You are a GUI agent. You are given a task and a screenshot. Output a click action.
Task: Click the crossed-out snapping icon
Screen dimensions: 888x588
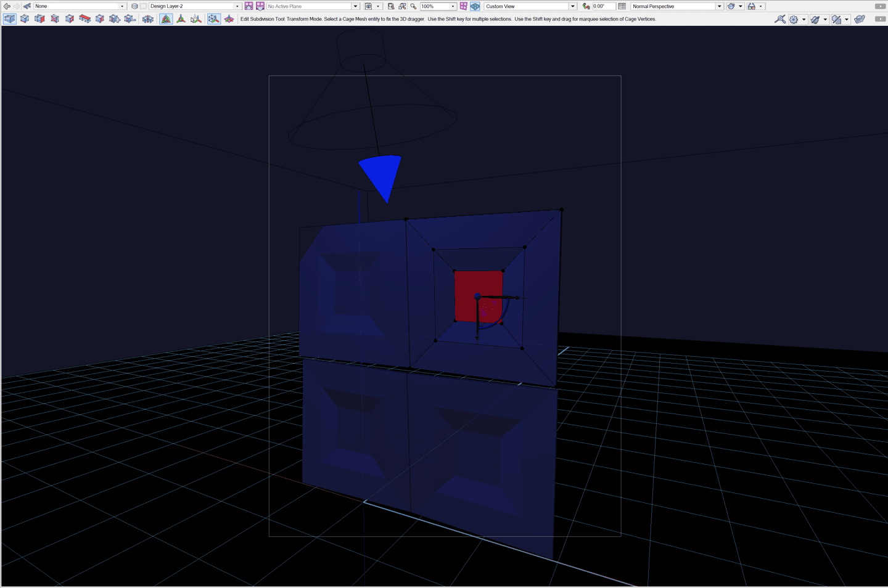point(837,20)
